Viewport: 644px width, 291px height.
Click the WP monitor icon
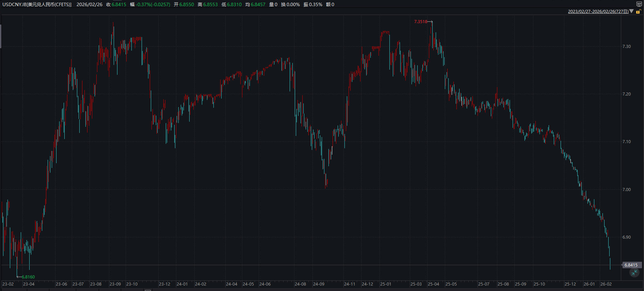639,4
